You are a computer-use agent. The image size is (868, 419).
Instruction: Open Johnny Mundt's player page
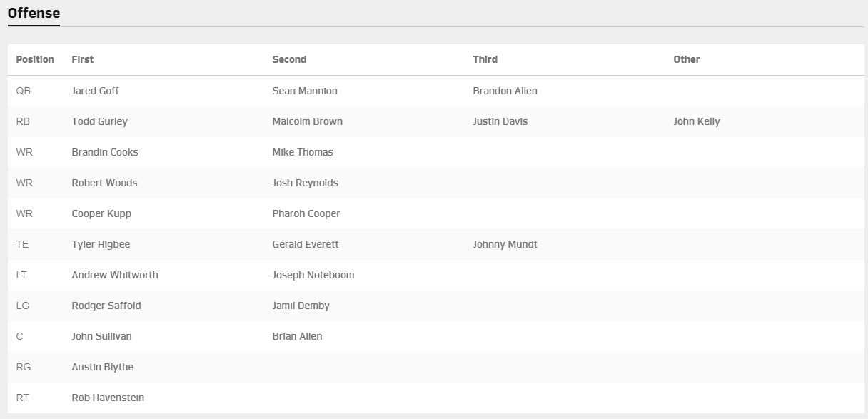[505, 244]
